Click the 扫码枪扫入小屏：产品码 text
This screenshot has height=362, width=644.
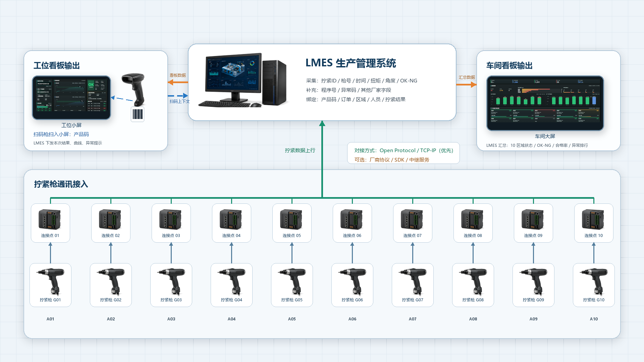61,134
